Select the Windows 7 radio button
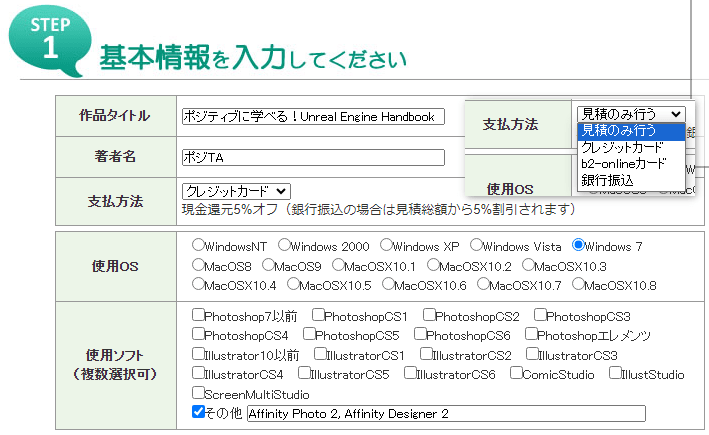709x435 pixels. [x=578, y=245]
